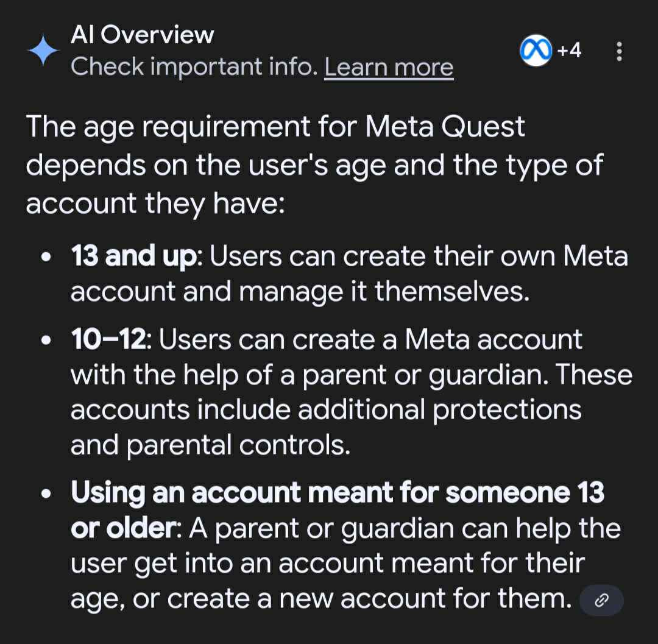
Task: Select the 'AI Overview' heading
Action: pyautogui.click(x=142, y=34)
